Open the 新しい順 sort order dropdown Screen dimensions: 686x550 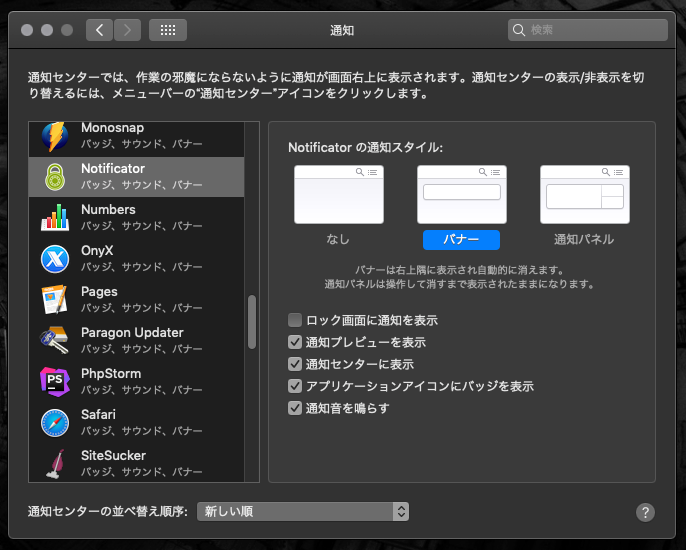[x=303, y=511]
